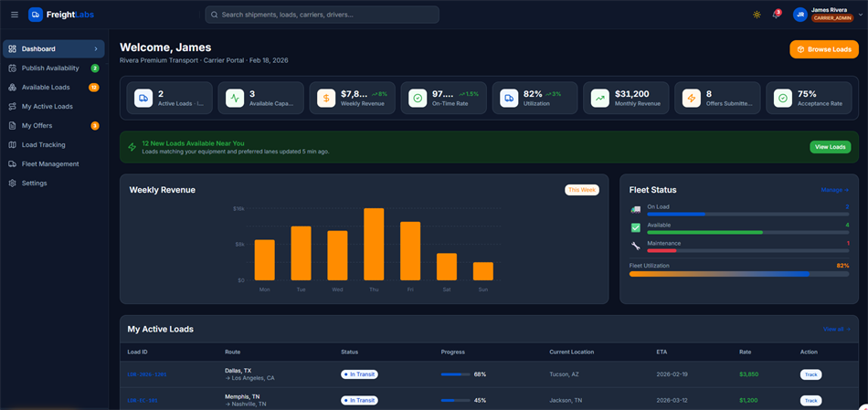Click the Offers Submitted lightning icon

point(692,98)
